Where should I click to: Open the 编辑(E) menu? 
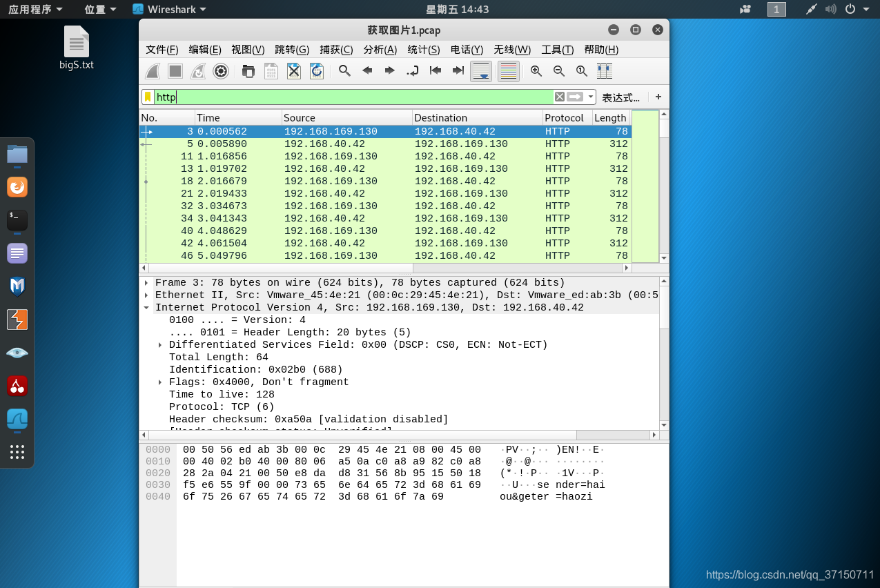205,50
